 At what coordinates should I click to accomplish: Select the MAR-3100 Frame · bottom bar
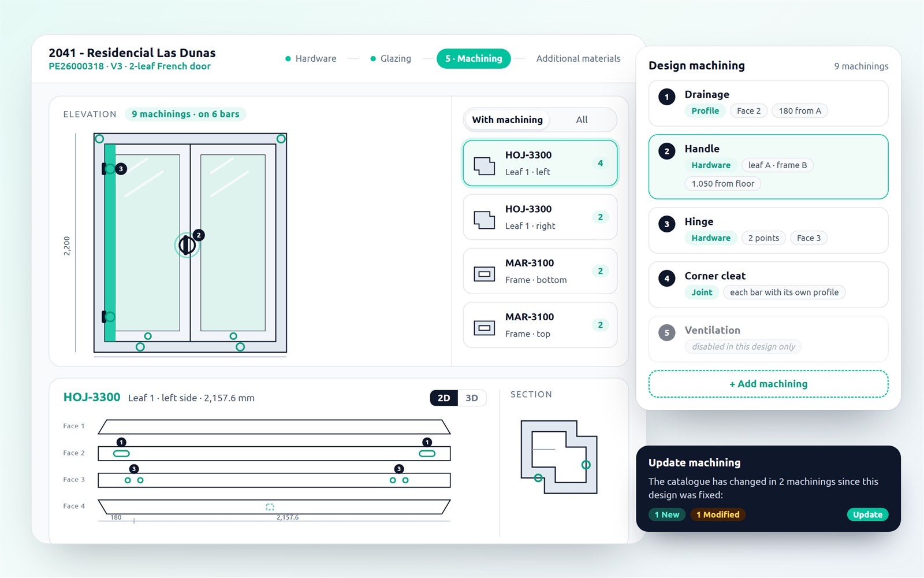click(x=540, y=271)
